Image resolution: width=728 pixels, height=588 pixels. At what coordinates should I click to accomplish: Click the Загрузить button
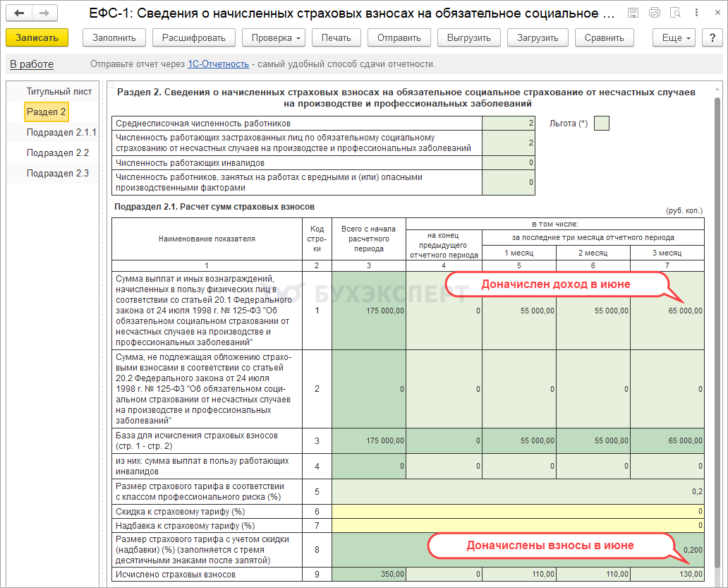coord(538,37)
